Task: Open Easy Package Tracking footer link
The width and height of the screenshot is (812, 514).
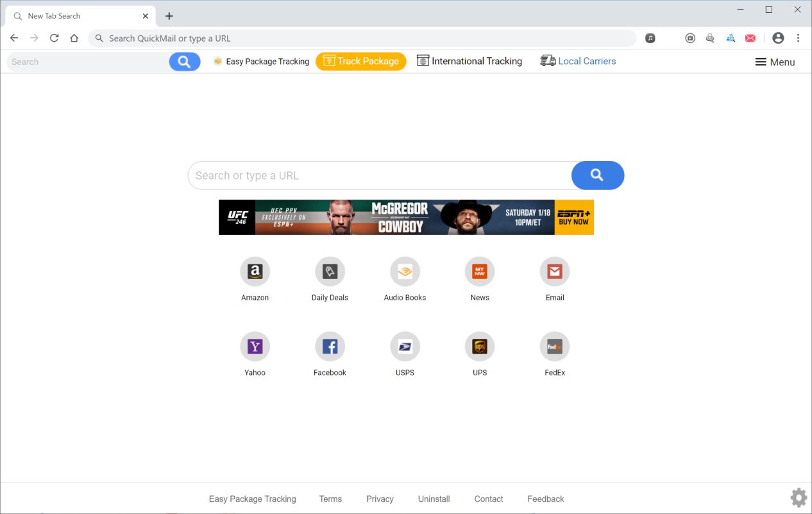Action: pyautogui.click(x=253, y=499)
